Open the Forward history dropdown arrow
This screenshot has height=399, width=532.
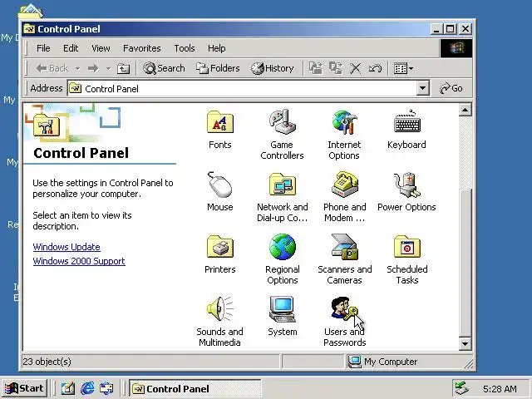click(108, 68)
